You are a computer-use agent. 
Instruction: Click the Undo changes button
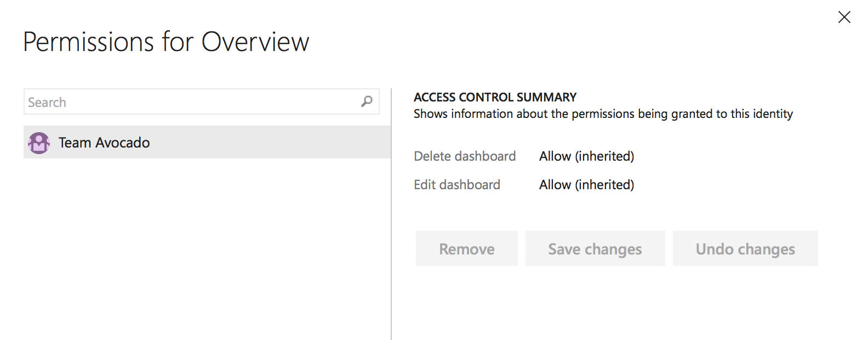point(745,248)
